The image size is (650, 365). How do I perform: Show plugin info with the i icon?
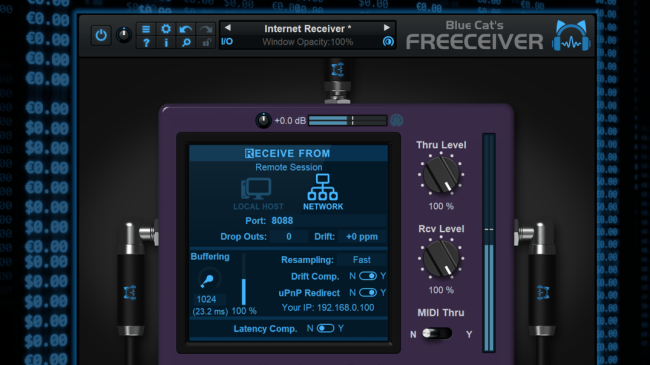pos(166,42)
